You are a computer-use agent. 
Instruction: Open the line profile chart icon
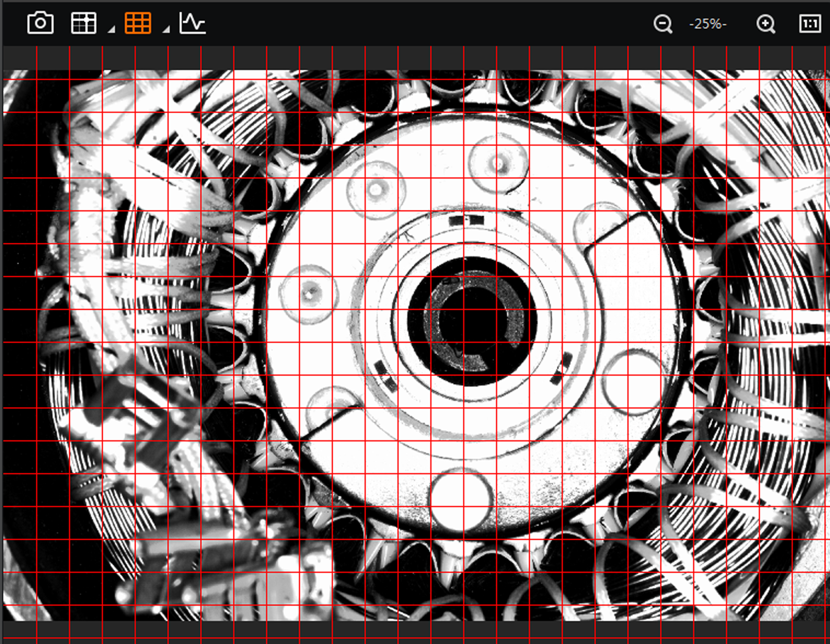(192, 23)
